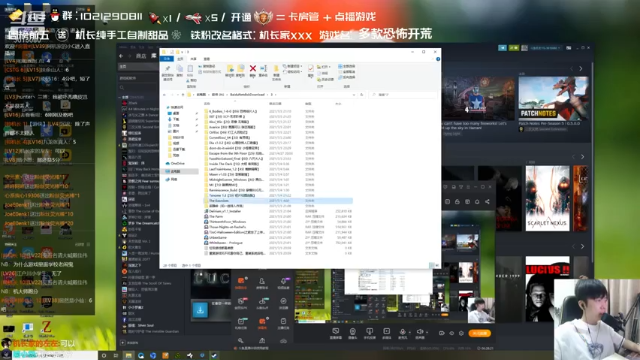Sort files by the Name column header

pyautogui.click(x=207, y=104)
